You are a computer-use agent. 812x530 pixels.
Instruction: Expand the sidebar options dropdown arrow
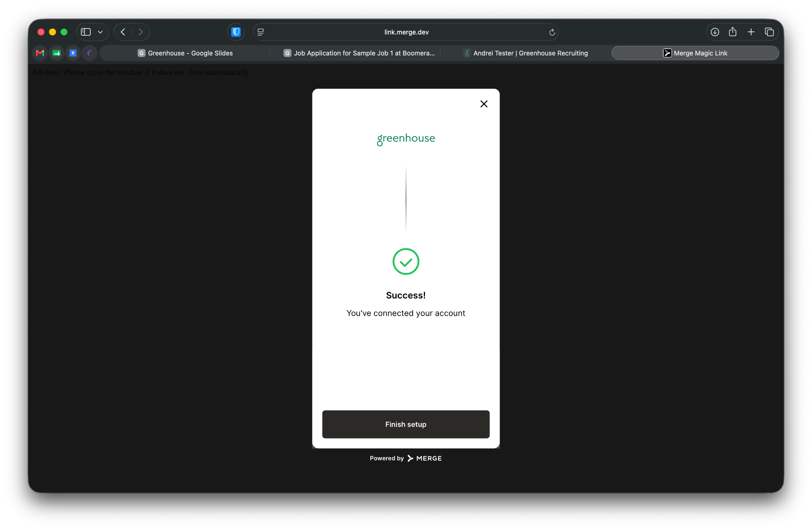tap(100, 32)
